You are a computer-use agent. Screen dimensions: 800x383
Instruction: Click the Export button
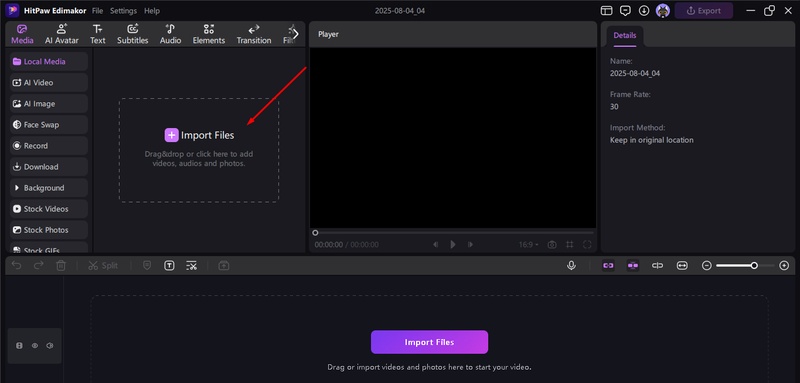(x=704, y=11)
